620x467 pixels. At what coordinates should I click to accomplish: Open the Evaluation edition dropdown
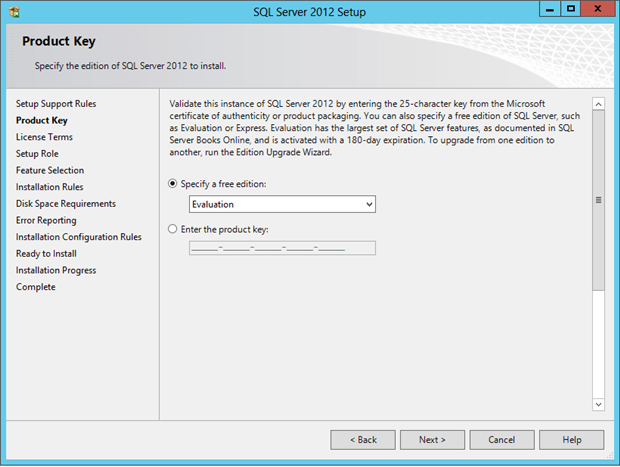click(282, 204)
